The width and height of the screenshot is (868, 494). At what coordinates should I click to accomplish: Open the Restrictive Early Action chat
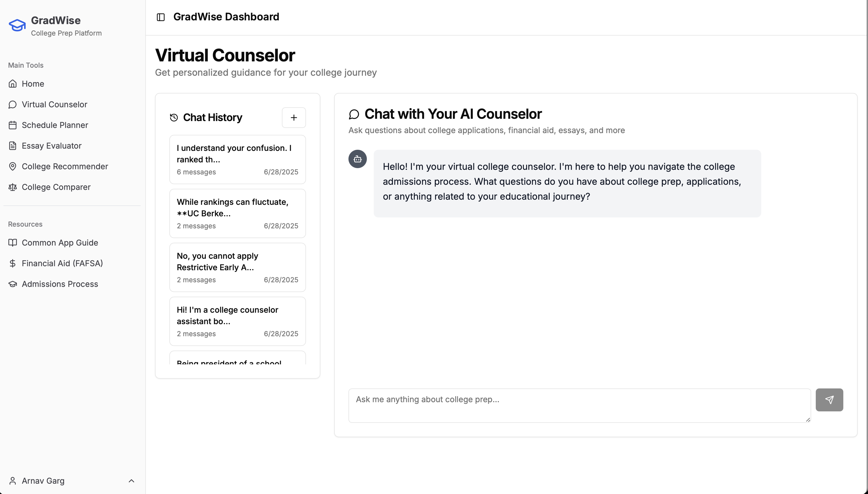tap(237, 267)
